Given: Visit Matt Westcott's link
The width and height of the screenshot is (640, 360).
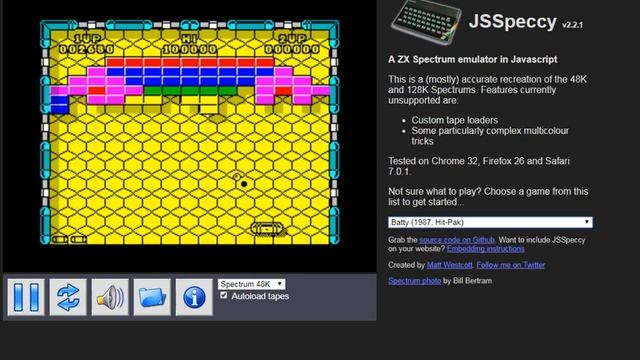Looking at the screenshot, I should 449,265.
